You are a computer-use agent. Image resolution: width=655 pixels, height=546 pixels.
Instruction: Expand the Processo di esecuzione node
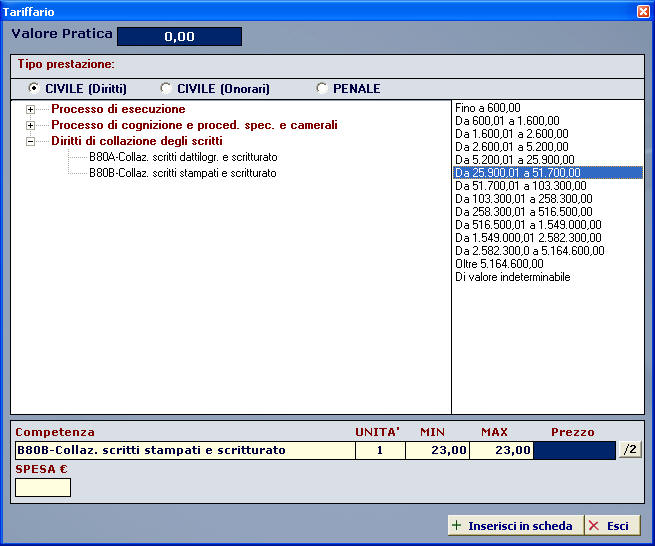tap(30, 109)
